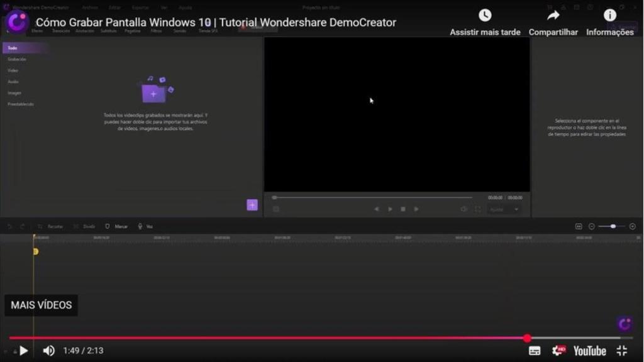Click the preview fullscreen icon

point(478,209)
